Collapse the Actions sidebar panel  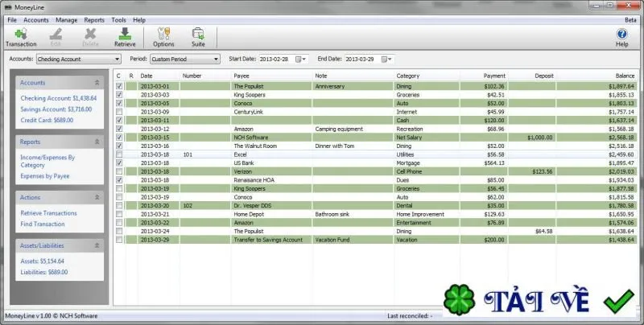(97, 197)
